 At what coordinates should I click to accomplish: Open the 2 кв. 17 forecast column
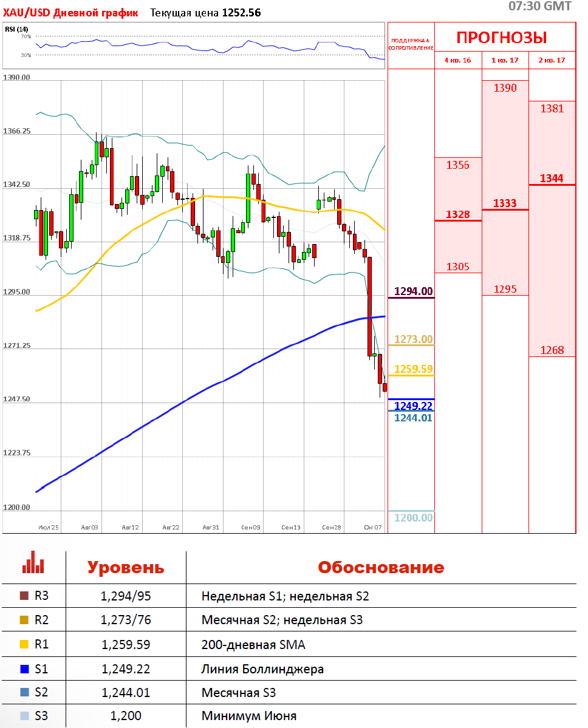coord(552,60)
